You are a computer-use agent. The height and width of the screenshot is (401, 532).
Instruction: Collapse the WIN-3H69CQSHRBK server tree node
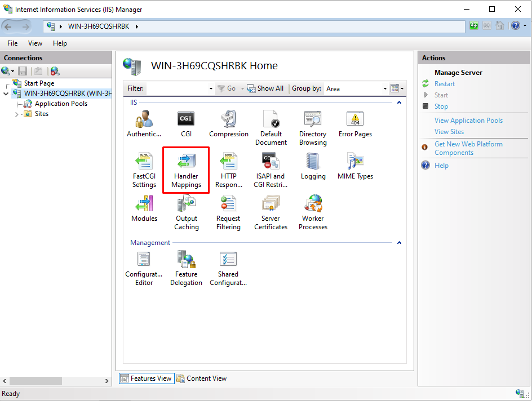tap(6, 93)
